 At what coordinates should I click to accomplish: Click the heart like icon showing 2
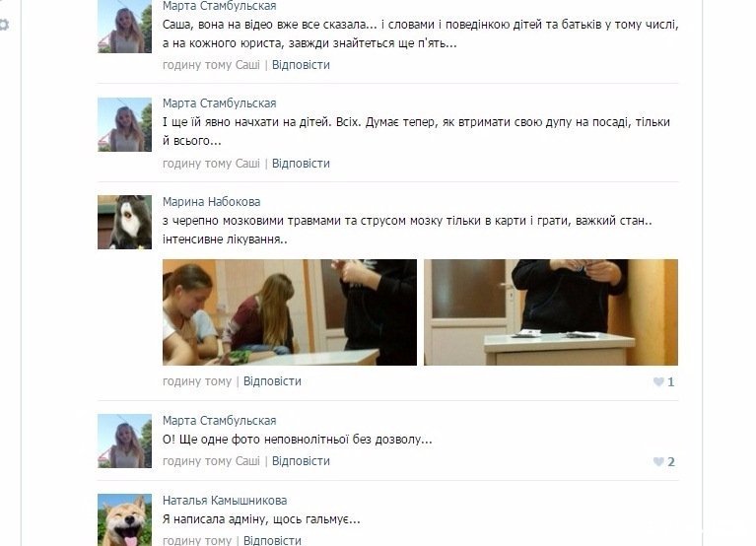[x=658, y=461]
